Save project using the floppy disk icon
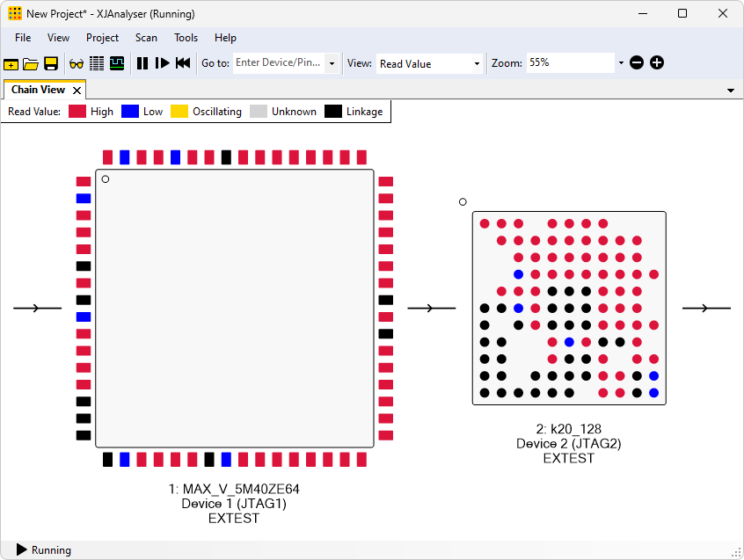The width and height of the screenshot is (744, 560). coord(51,63)
